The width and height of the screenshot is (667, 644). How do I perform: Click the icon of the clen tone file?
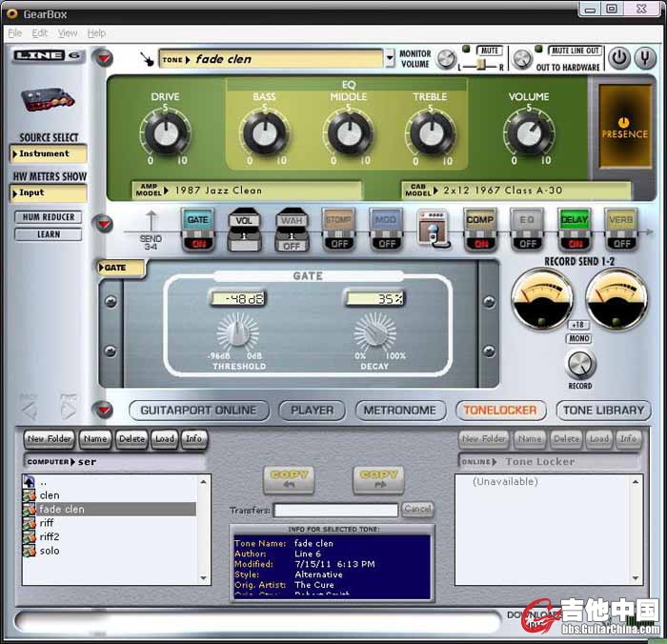pos(30,495)
